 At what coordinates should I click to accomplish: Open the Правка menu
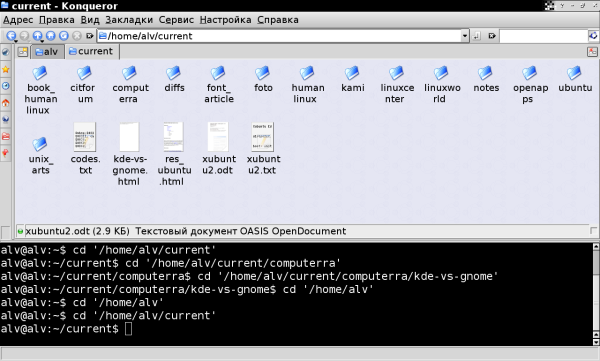tap(57, 20)
